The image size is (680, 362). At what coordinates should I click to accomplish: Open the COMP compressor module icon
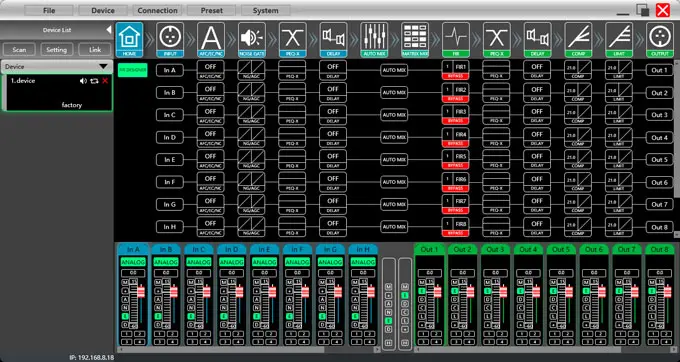[x=578, y=39]
